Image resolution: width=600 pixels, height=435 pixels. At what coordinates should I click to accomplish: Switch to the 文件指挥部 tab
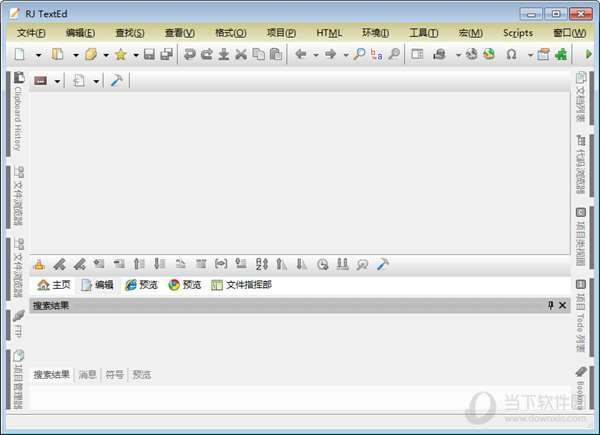point(241,285)
